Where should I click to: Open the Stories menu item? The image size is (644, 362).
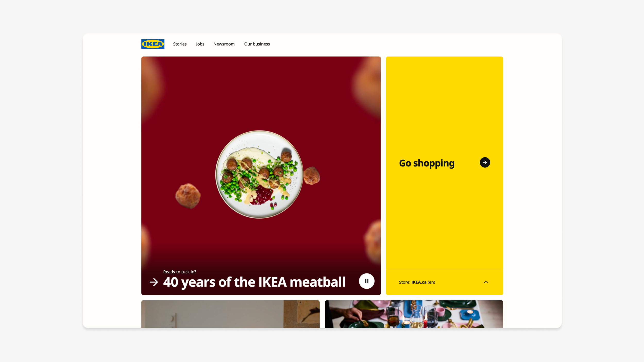180,44
